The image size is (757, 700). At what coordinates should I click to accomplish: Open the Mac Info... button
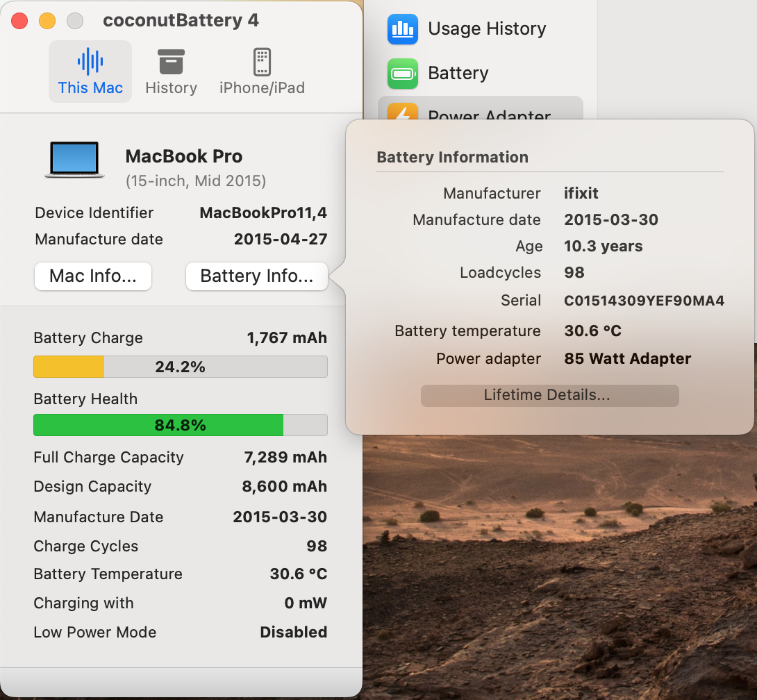[x=92, y=276]
